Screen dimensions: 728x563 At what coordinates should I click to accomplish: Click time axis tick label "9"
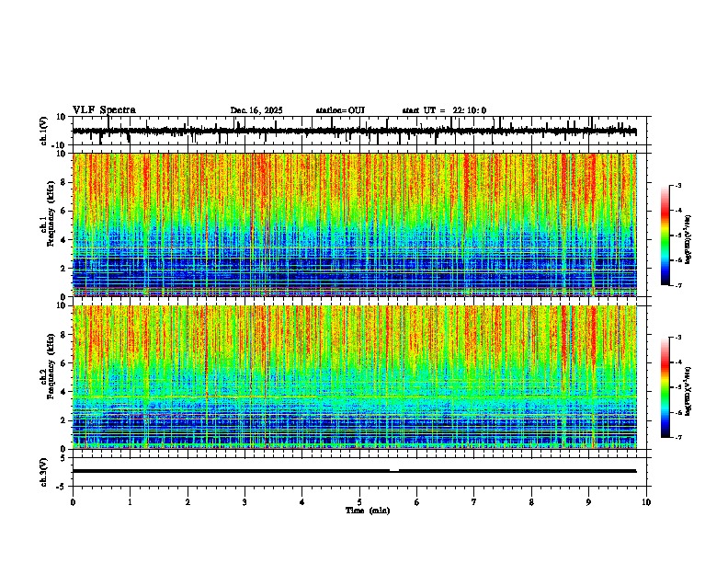coord(588,502)
